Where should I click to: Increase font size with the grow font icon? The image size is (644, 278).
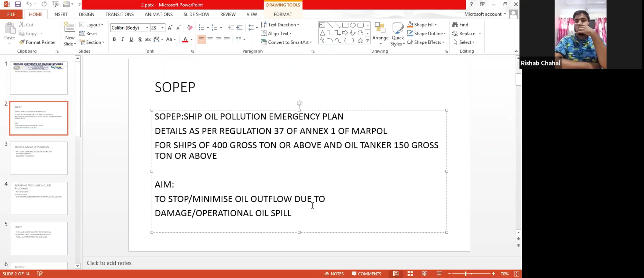coord(170,28)
